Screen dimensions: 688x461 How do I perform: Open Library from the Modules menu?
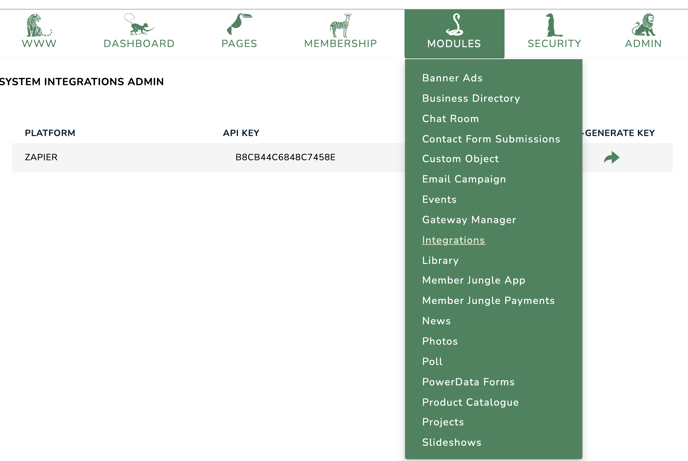440,261
